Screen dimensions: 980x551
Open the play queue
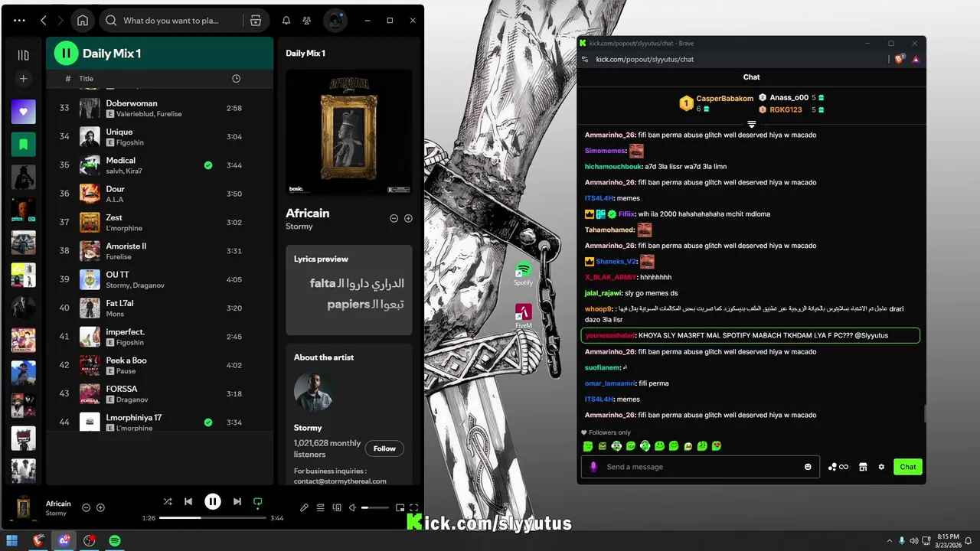(321, 507)
